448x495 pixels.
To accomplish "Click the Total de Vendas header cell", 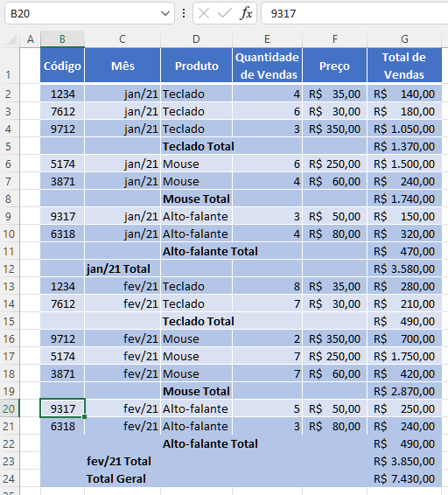I will pyautogui.click(x=404, y=66).
